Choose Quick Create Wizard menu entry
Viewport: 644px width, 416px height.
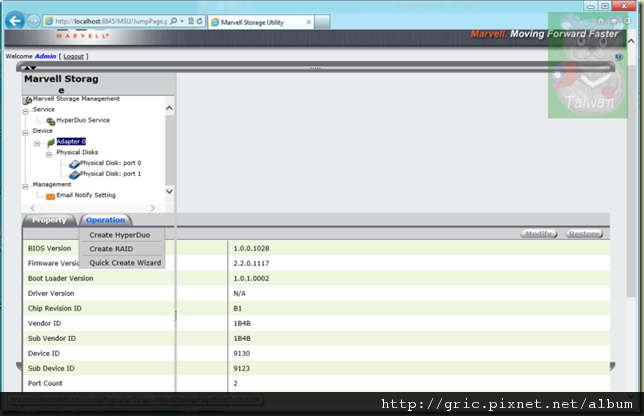tap(125, 263)
